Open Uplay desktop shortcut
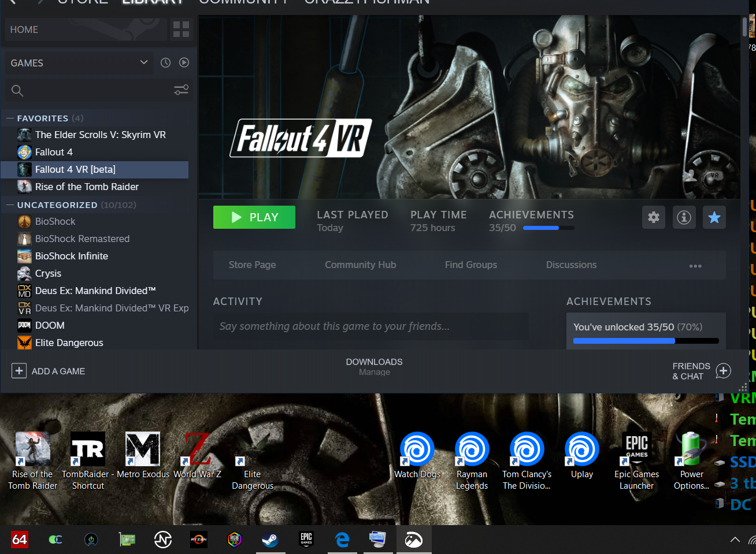This screenshot has height=554, width=756. click(582, 456)
